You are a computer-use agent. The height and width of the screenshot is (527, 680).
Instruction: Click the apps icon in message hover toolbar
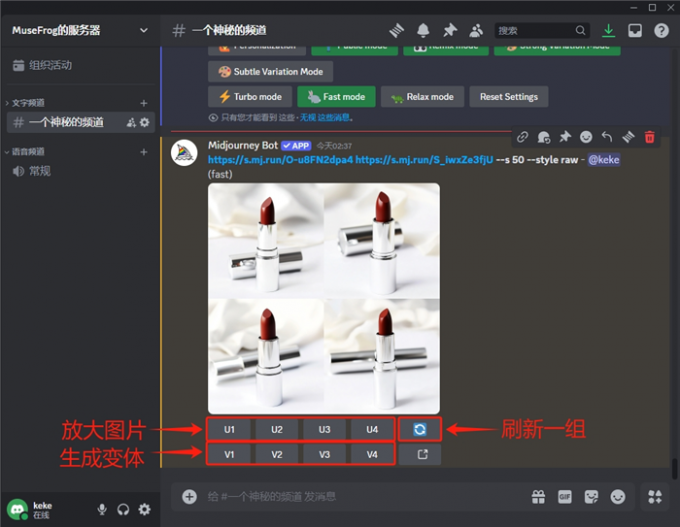[544, 137]
